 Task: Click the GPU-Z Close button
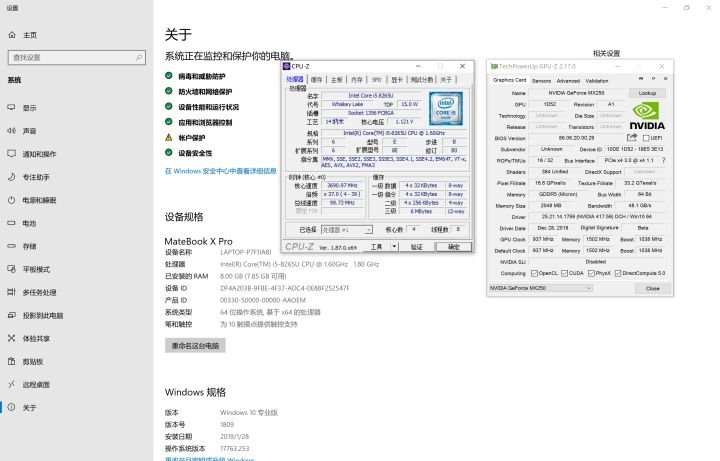[x=652, y=288]
